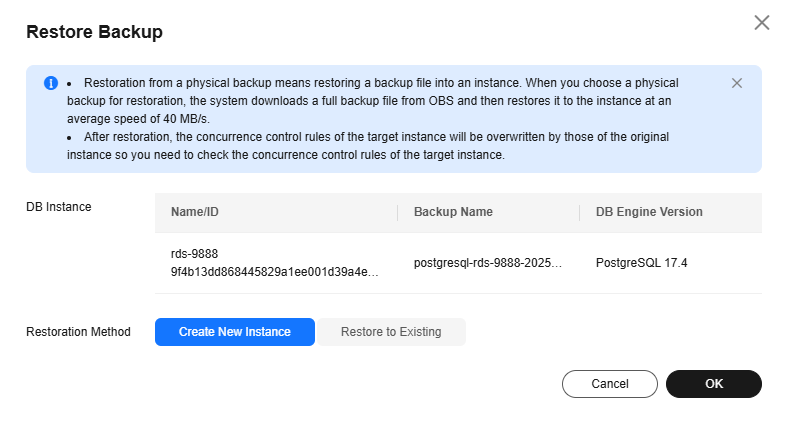Close the Restore Backup dialog

coord(762,23)
